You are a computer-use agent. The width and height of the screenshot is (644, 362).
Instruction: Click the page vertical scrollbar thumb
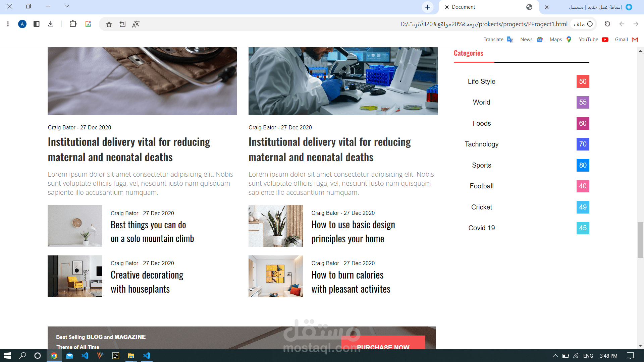[x=640, y=240]
